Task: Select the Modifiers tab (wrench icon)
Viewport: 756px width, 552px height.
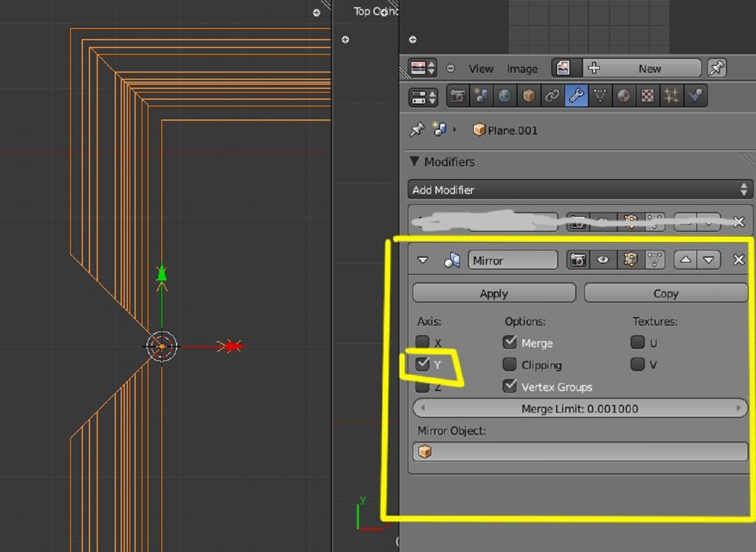Action: click(x=576, y=96)
